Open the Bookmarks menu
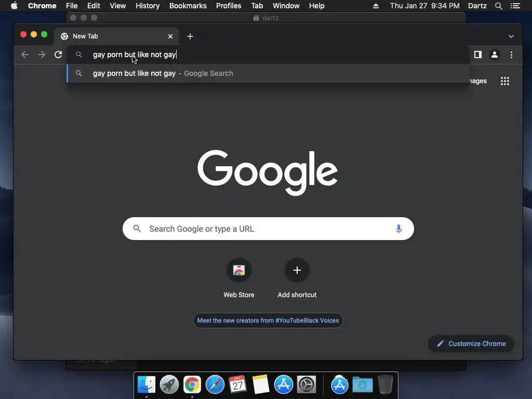The width and height of the screenshot is (532, 399). pos(188,6)
